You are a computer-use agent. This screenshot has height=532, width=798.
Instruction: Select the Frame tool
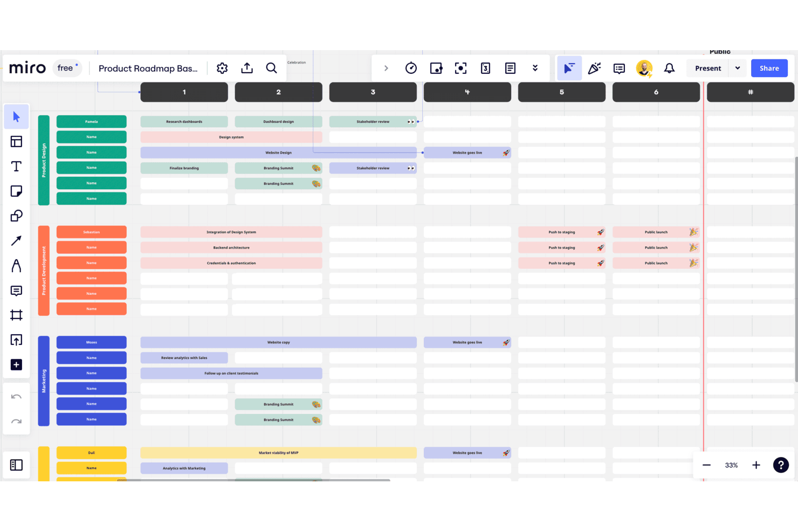[x=16, y=315]
